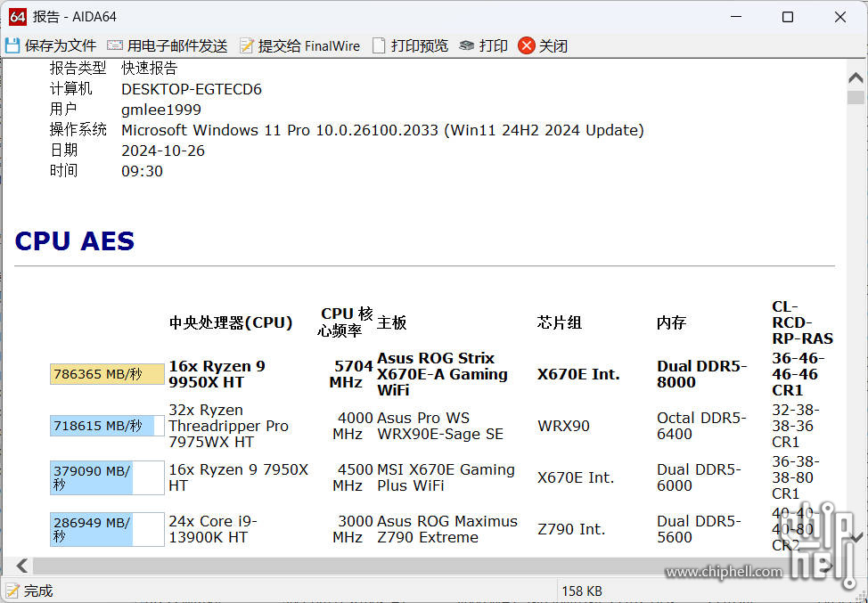The height and width of the screenshot is (603, 868).
Task: Click the 24x Core i9-13900K HT cell
Action: pos(213,529)
